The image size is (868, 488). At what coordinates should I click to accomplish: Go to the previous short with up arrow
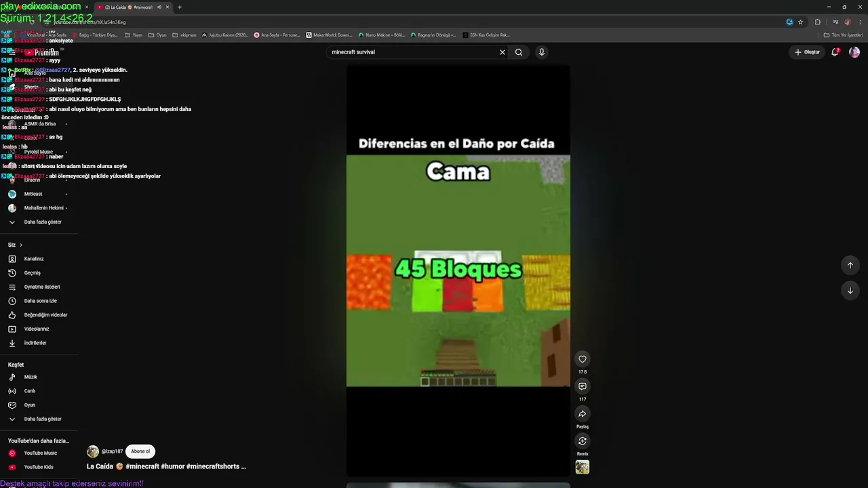pyautogui.click(x=850, y=265)
